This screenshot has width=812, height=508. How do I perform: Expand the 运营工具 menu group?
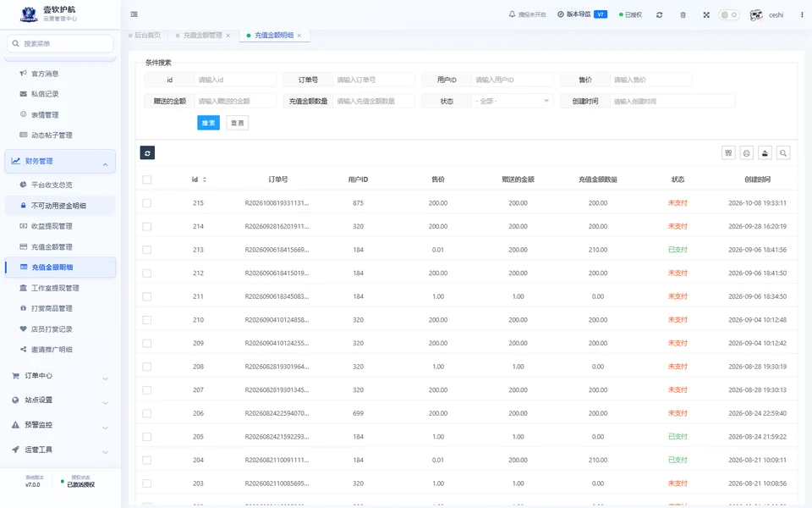click(60, 450)
